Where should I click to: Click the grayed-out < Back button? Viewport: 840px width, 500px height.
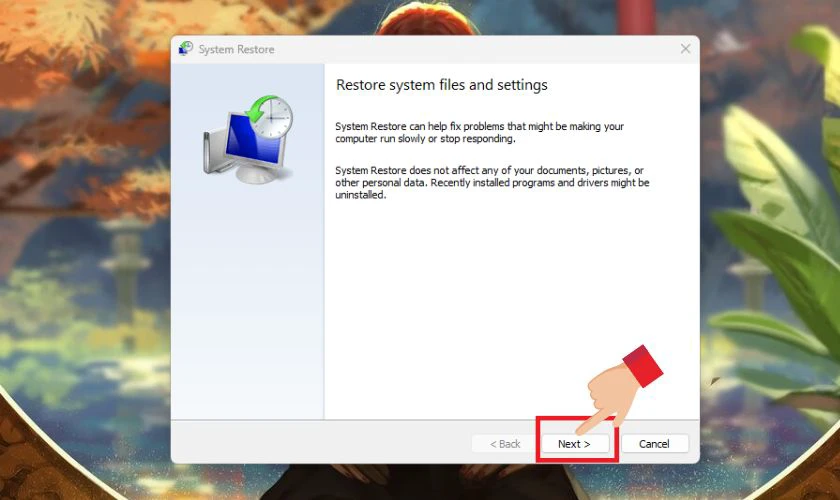(505, 444)
